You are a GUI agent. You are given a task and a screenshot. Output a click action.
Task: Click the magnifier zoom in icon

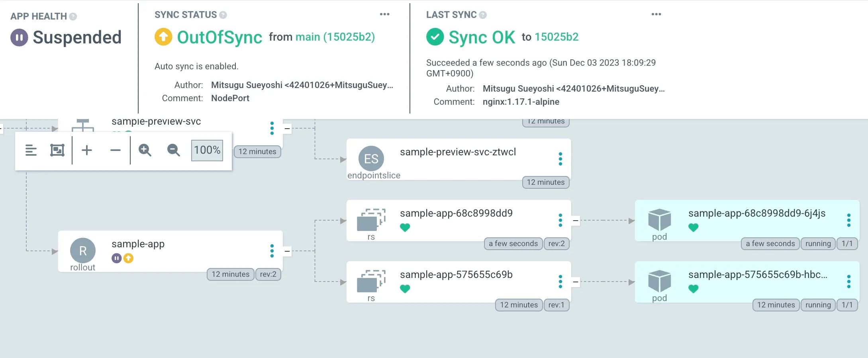point(145,151)
